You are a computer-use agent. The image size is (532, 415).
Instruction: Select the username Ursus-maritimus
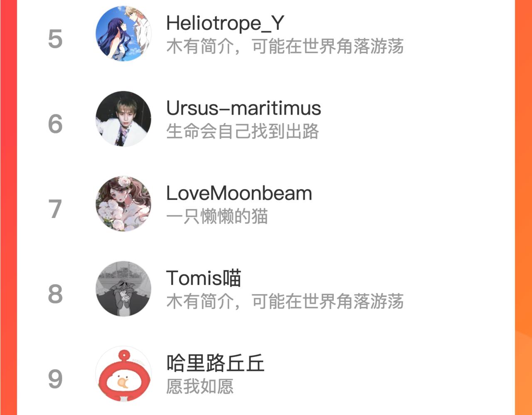(x=244, y=108)
